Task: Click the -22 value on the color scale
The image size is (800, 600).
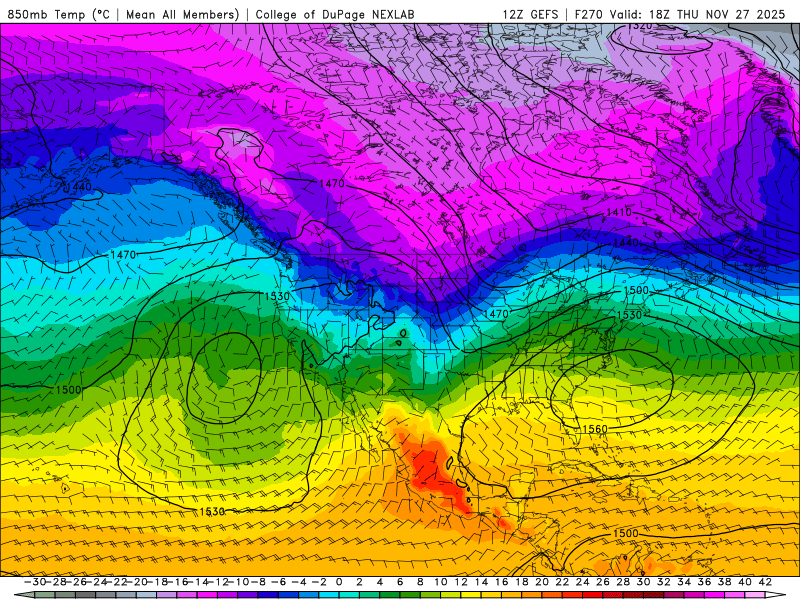Action: pos(117,582)
